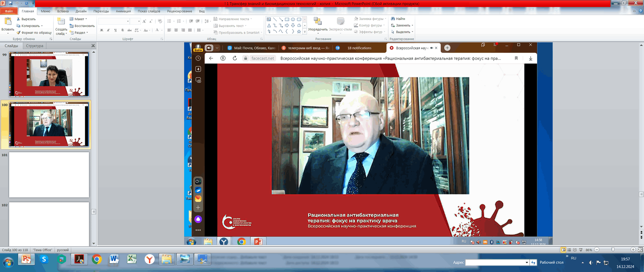The width and height of the screenshot is (644, 272).
Task: Clear all formatting icon in font group
Action: point(160,21)
